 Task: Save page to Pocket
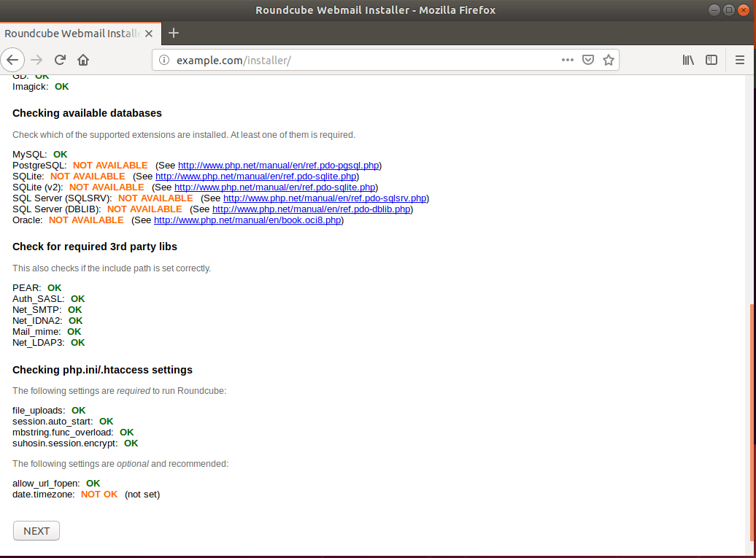[x=588, y=60]
